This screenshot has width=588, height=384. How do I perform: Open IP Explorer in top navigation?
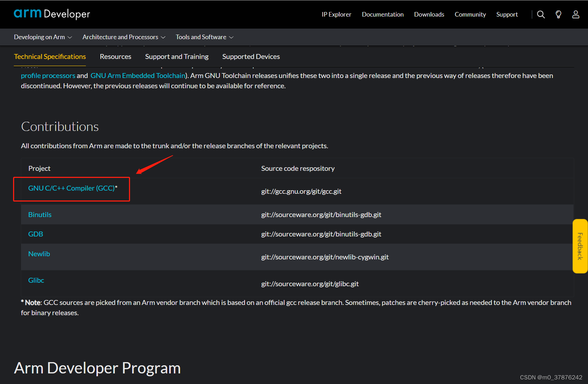[336, 14]
